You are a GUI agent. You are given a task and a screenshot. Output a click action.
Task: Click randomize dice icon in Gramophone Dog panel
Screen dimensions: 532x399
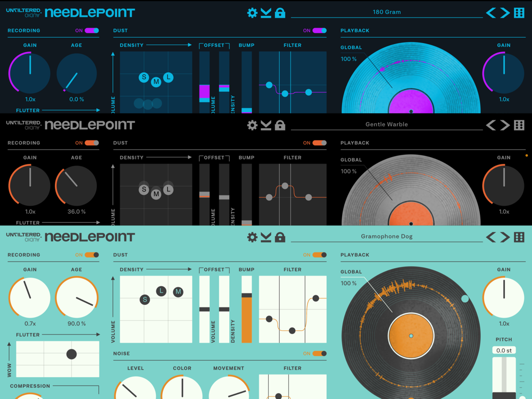(x=519, y=237)
